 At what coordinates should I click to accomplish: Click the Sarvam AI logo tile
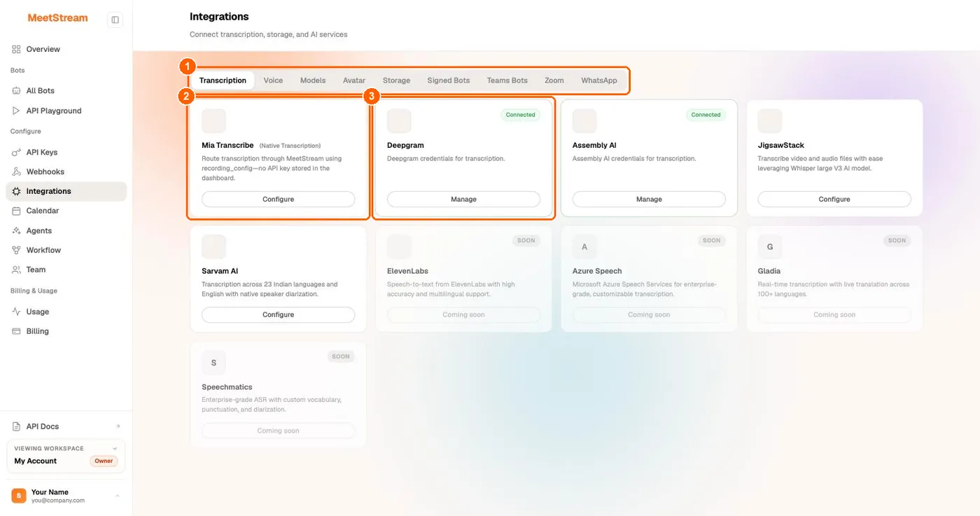pyautogui.click(x=213, y=246)
